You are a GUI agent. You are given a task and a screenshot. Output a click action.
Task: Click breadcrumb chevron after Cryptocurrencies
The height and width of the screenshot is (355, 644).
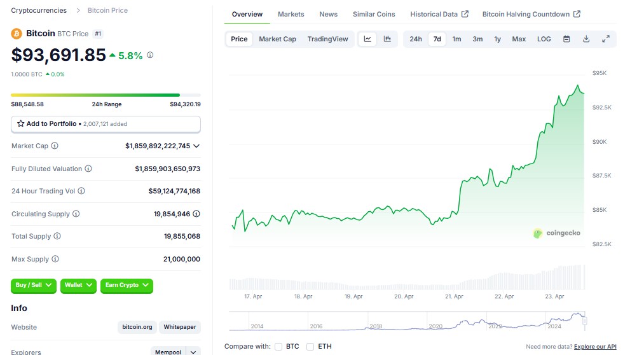coord(78,11)
